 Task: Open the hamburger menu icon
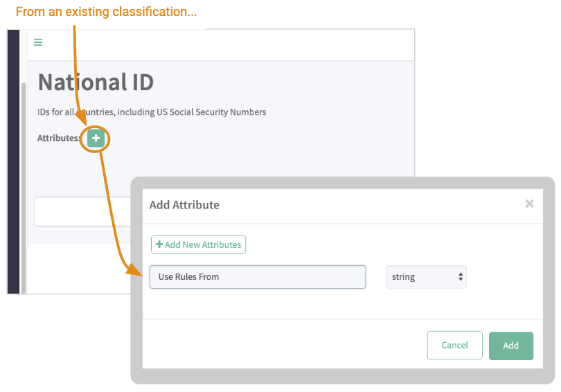pos(38,42)
